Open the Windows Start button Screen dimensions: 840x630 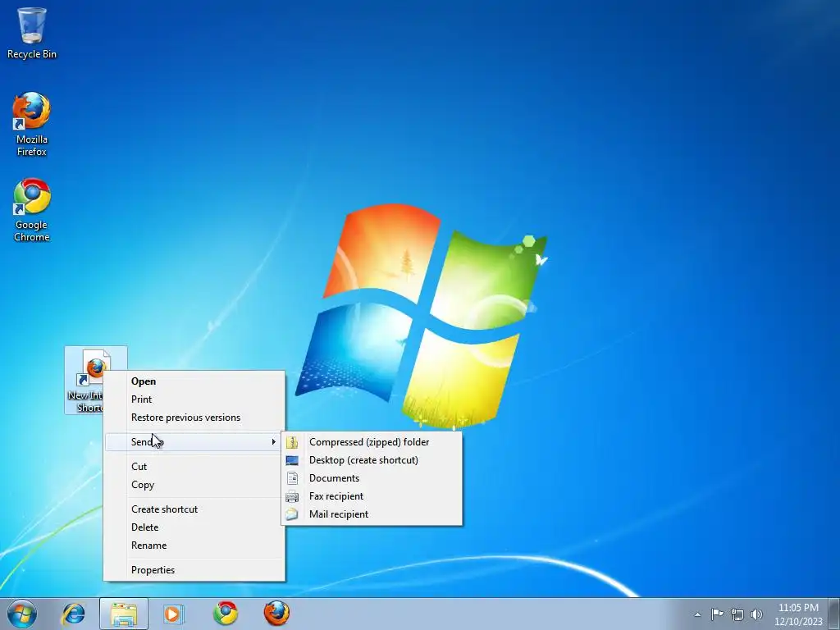22,614
